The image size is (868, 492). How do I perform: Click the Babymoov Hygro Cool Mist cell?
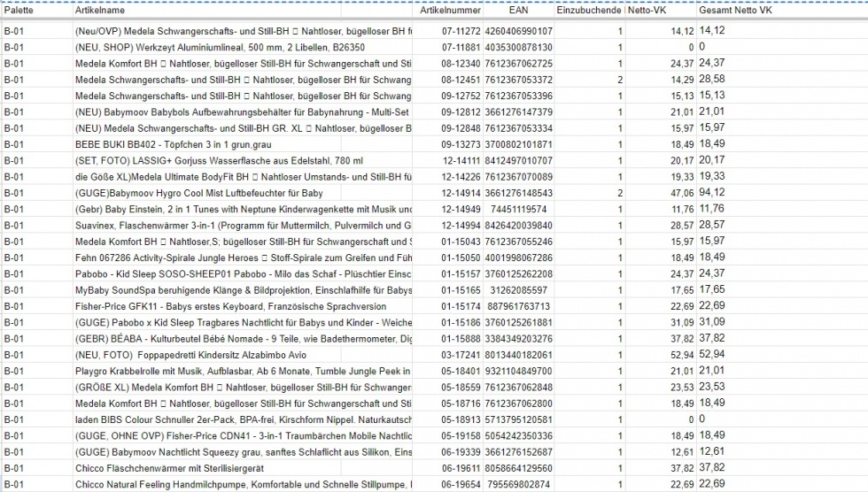pos(244,193)
